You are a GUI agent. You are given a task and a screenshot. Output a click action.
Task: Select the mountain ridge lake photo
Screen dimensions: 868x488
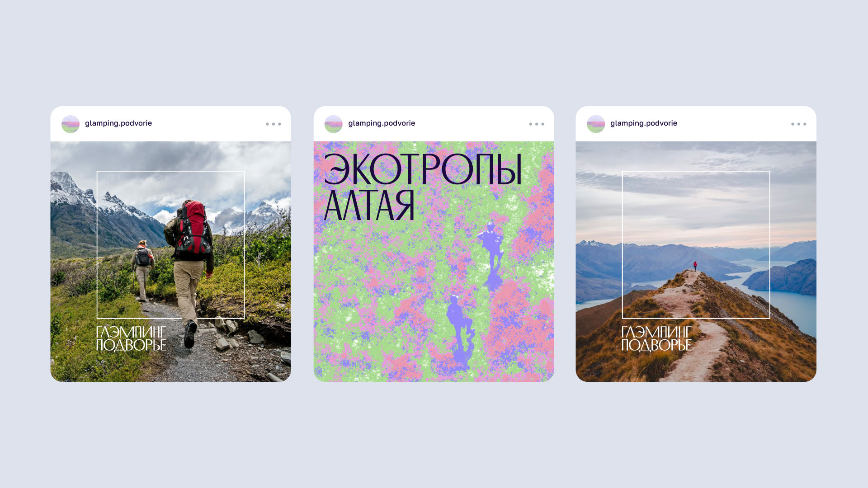click(696, 262)
